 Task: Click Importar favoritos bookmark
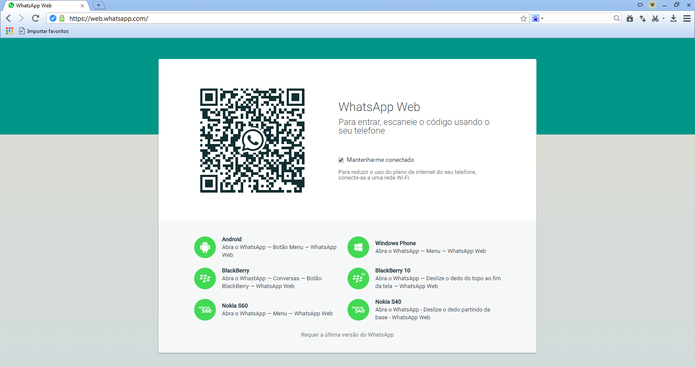[x=44, y=31]
